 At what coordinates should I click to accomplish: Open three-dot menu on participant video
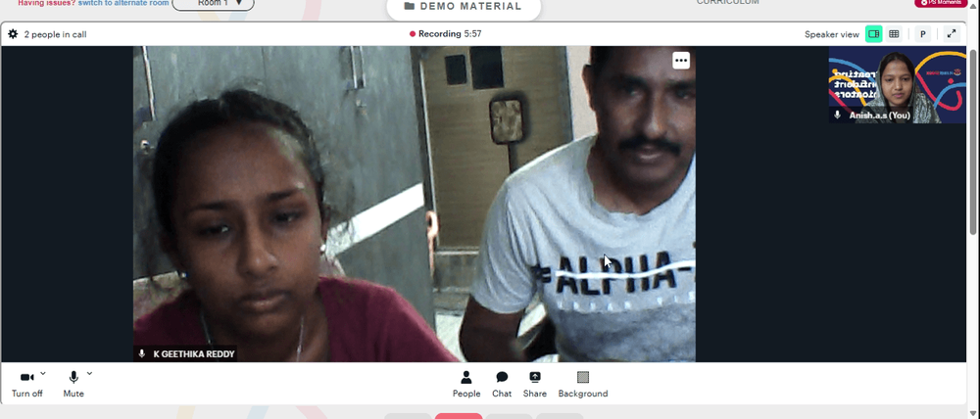(681, 61)
